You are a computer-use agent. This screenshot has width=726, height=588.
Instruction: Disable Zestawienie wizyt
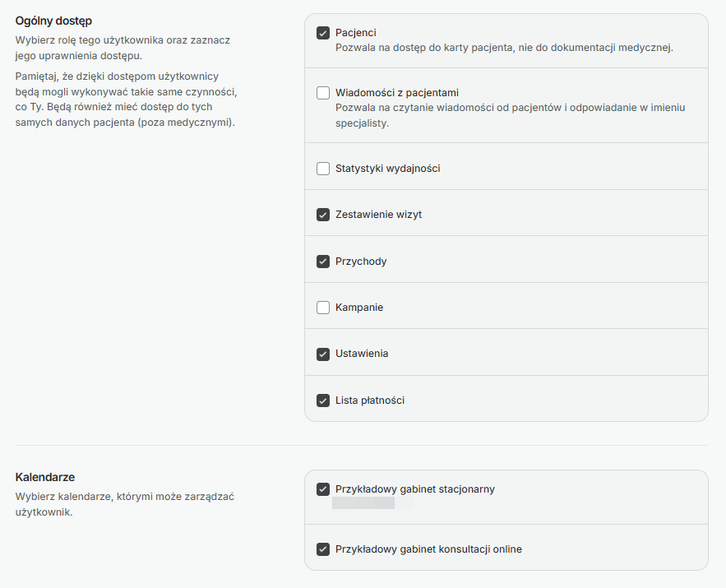tap(323, 215)
